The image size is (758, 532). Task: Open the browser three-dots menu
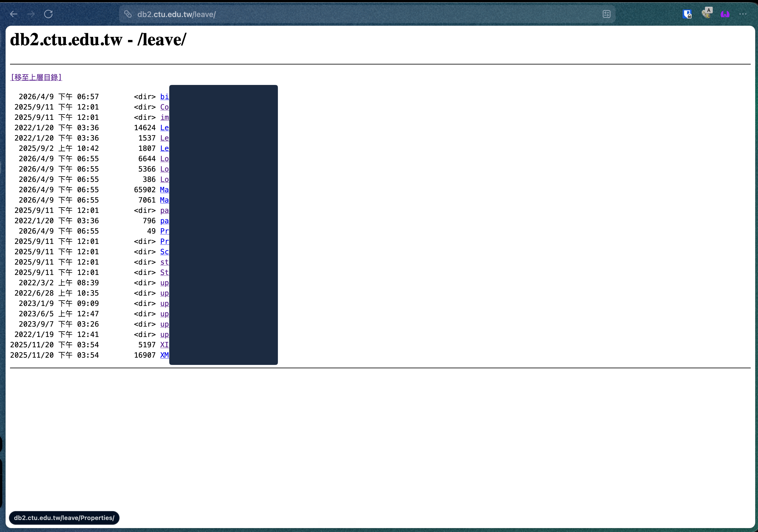[743, 14]
